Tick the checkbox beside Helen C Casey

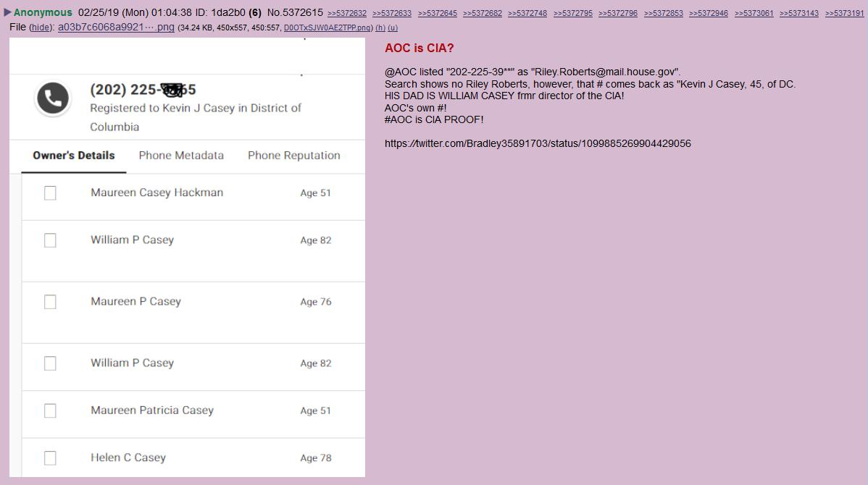(50, 458)
